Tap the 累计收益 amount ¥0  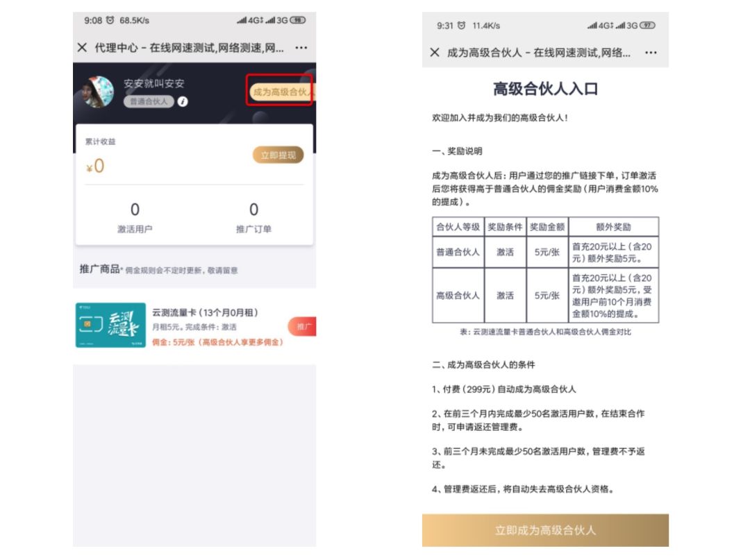[95, 166]
